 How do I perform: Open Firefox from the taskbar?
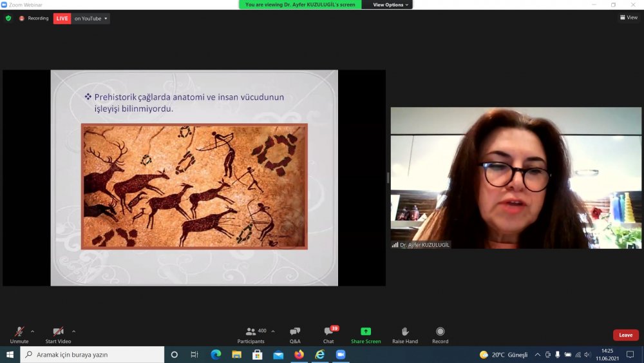(x=299, y=355)
